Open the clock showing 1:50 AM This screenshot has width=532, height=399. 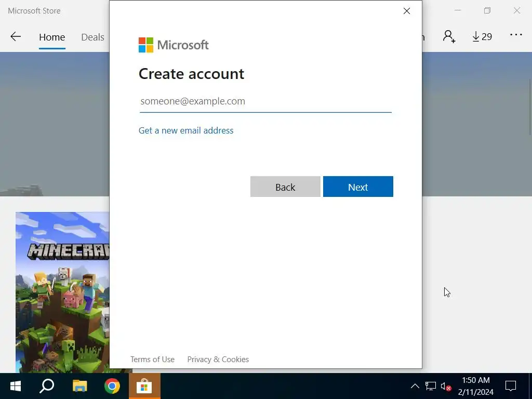476,386
